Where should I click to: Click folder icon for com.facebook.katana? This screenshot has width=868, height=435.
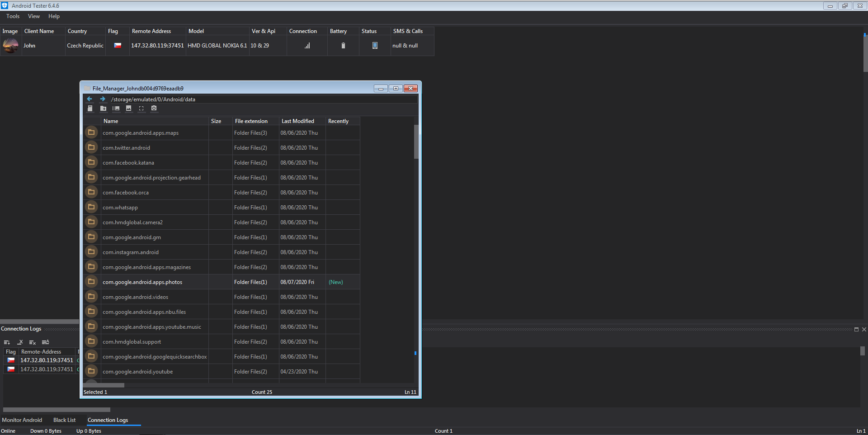click(91, 162)
